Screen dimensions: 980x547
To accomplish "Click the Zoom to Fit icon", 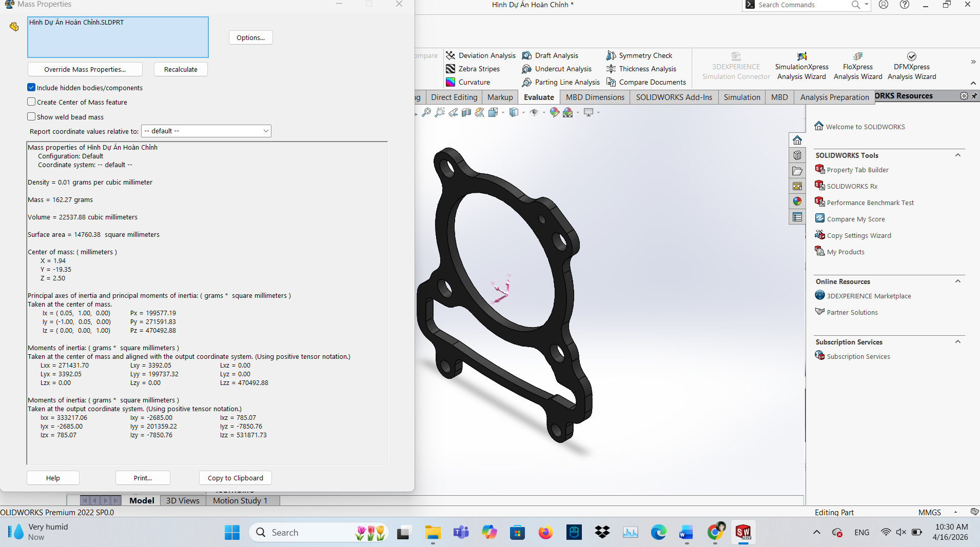I will (x=426, y=112).
